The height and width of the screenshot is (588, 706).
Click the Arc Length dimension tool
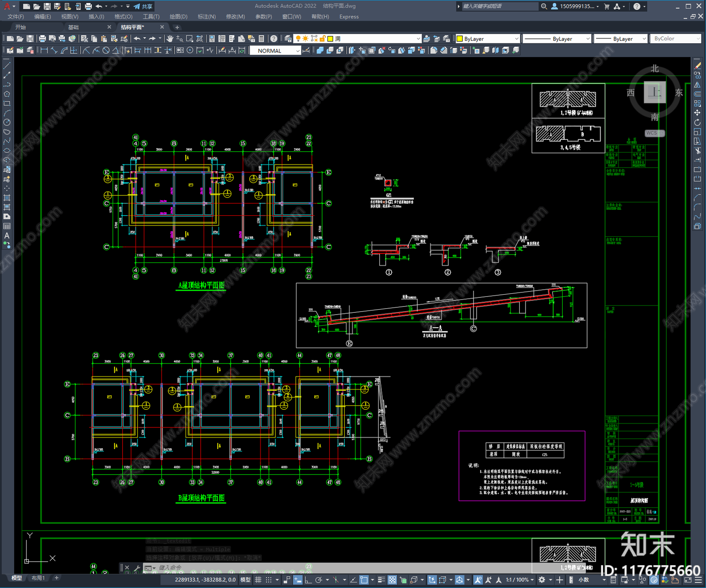[x=64, y=50]
